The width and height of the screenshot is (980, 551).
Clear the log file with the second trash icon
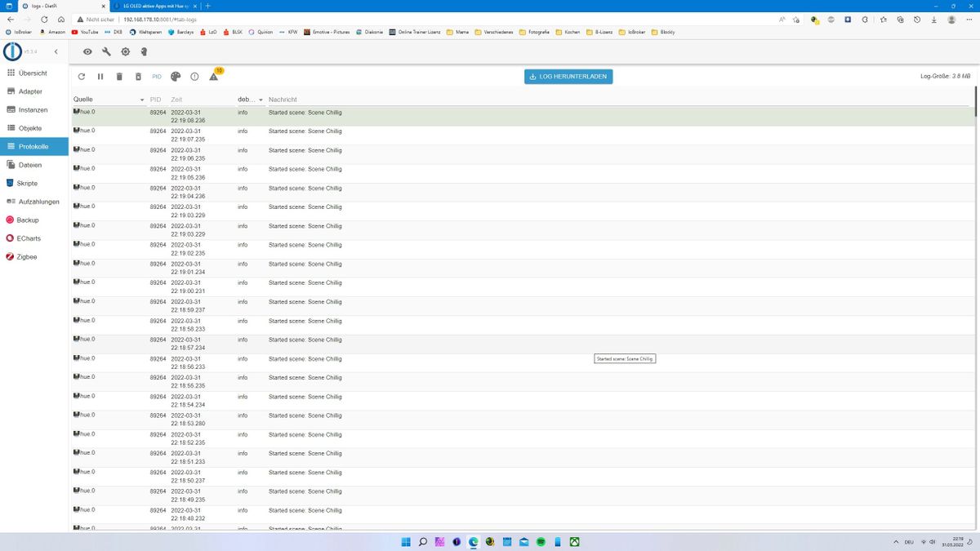(138, 77)
